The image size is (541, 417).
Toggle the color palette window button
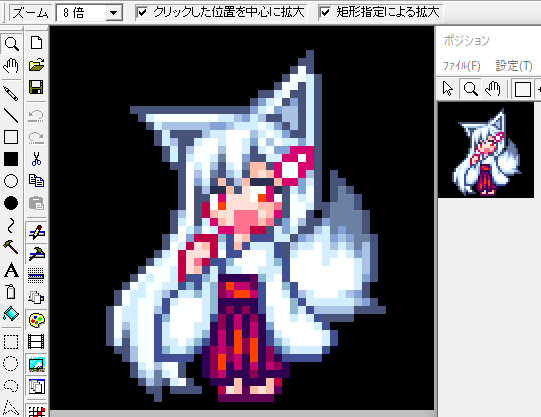coord(36,320)
